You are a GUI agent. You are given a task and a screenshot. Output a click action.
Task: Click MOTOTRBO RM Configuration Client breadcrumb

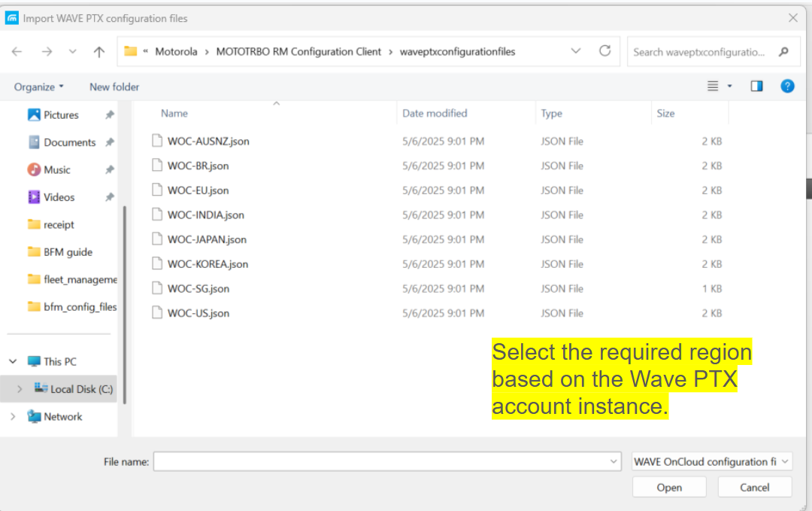pos(298,51)
